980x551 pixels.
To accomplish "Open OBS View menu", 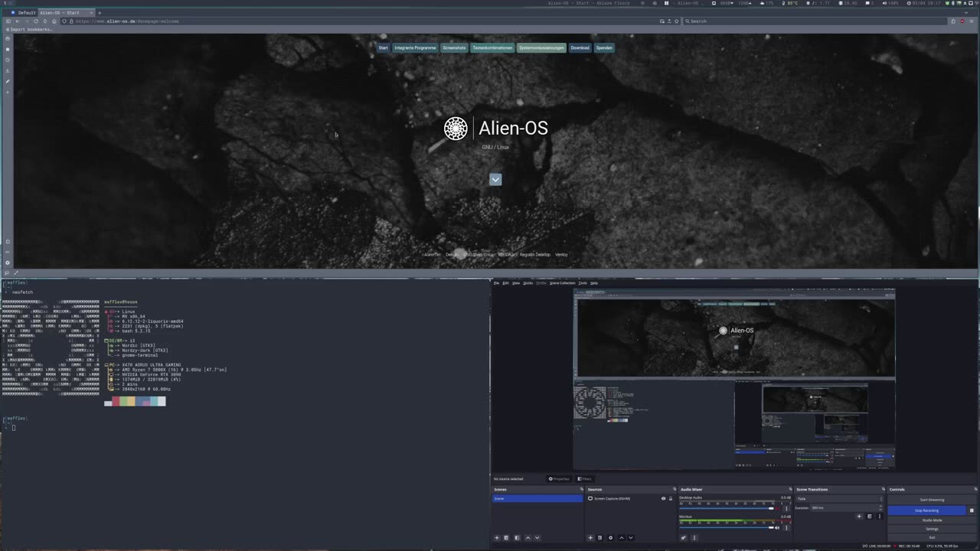I will pos(516,283).
